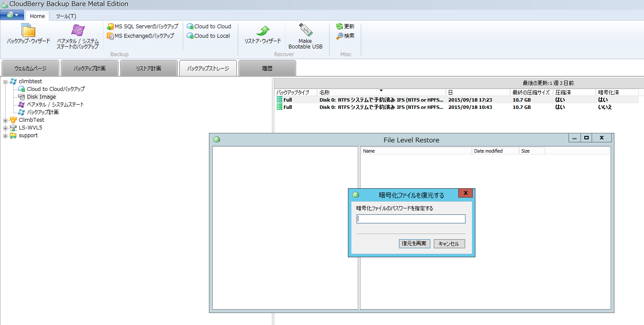This screenshot has width=644, height=325.
Task: Sort by 圧縮済 column header
Action: 574,92
